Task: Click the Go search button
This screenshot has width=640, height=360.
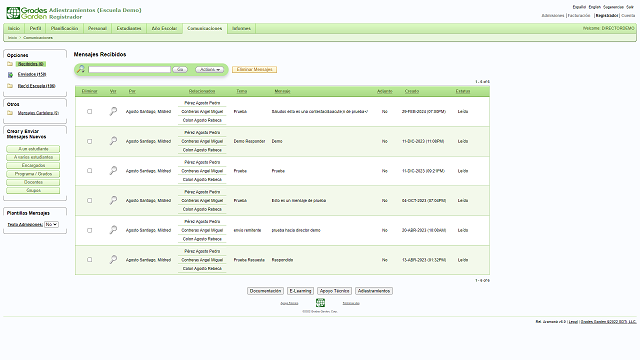Action: [x=180, y=69]
